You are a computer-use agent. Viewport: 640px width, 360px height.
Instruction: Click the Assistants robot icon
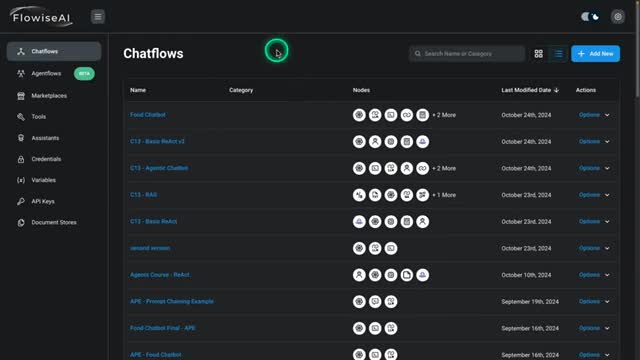click(x=21, y=138)
